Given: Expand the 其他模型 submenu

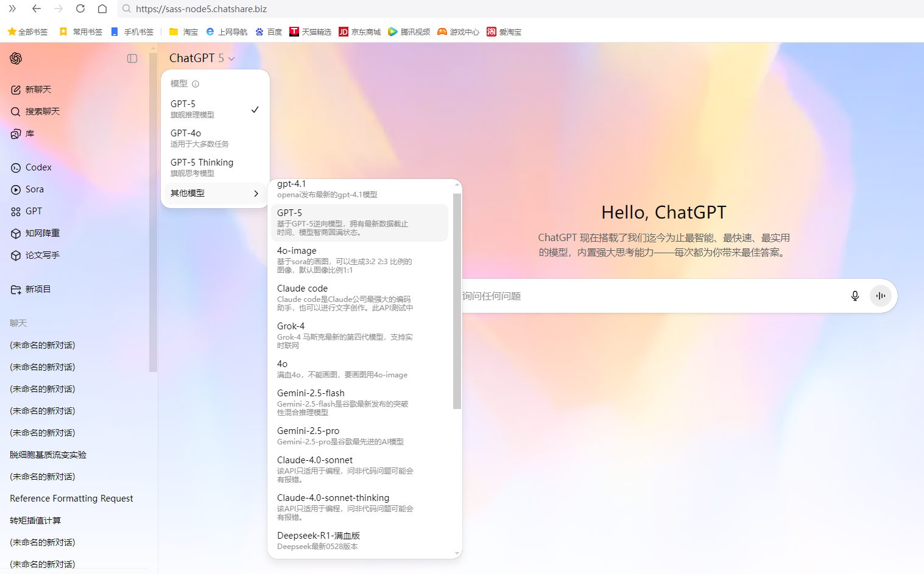Looking at the screenshot, I should coord(215,193).
